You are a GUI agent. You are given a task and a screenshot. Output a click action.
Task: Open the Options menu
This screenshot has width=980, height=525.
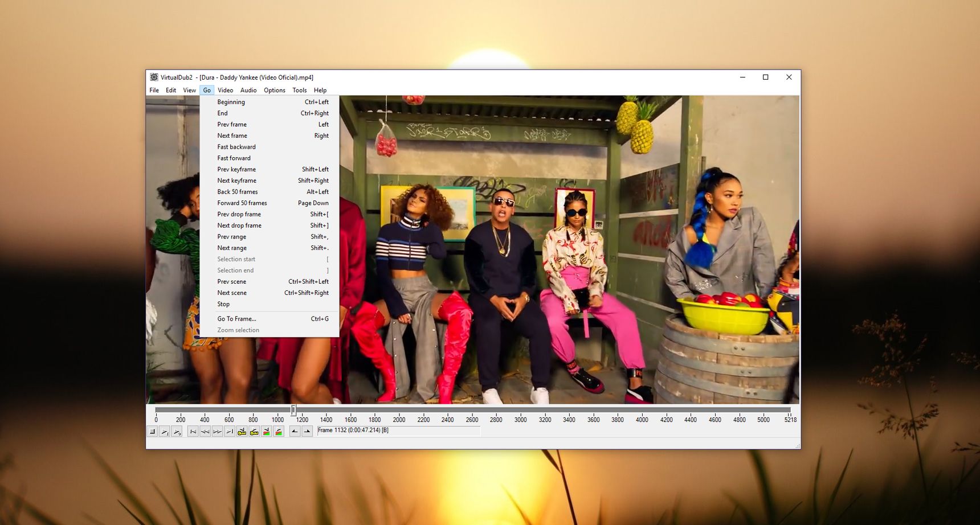(x=275, y=91)
